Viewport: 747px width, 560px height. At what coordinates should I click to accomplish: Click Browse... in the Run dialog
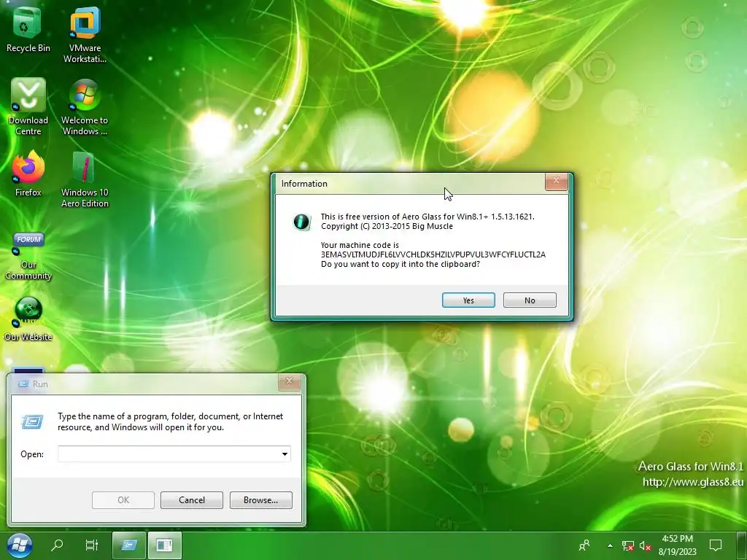point(260,500)
